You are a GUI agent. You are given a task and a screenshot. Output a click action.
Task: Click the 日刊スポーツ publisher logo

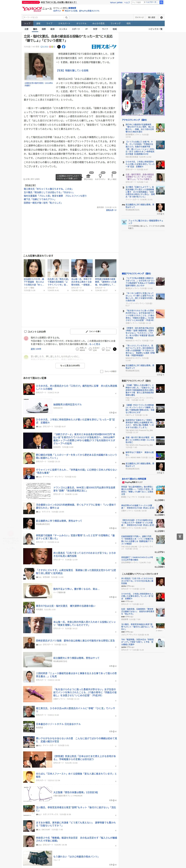click(104, 47)
